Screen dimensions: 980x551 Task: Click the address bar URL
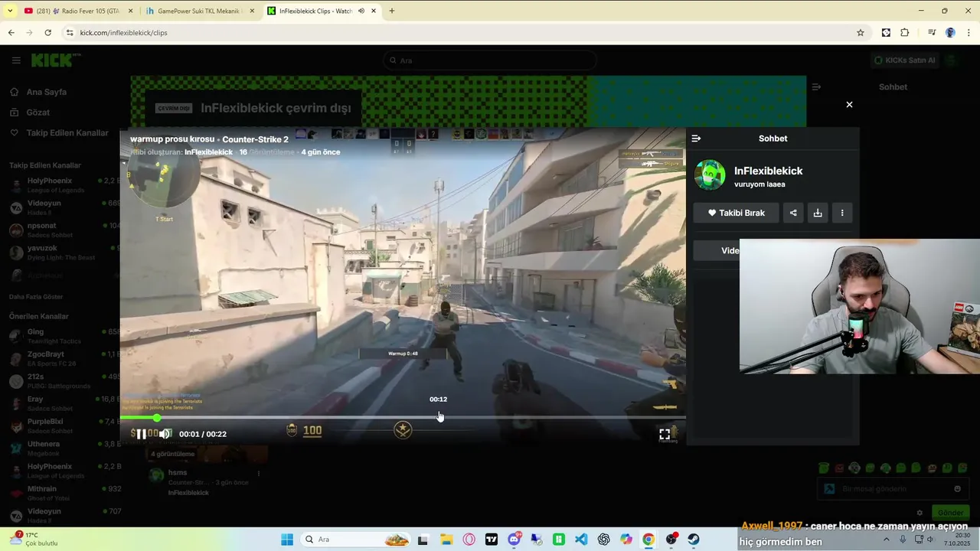pos(123,33)
